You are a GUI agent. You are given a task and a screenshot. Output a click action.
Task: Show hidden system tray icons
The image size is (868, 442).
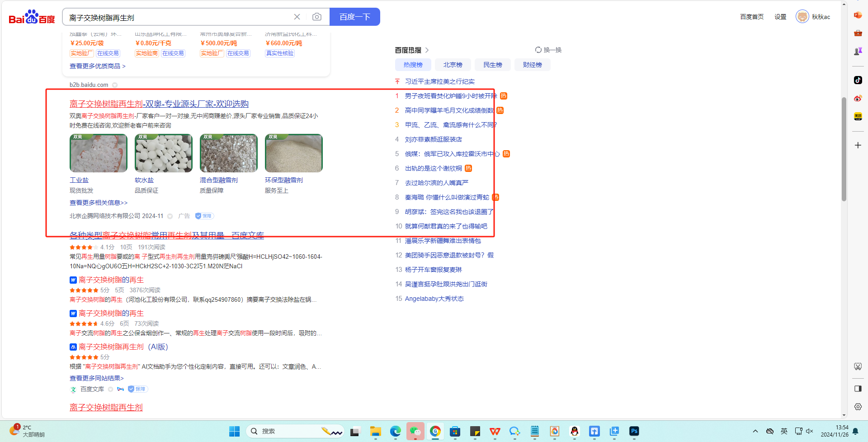coord(755,431)
